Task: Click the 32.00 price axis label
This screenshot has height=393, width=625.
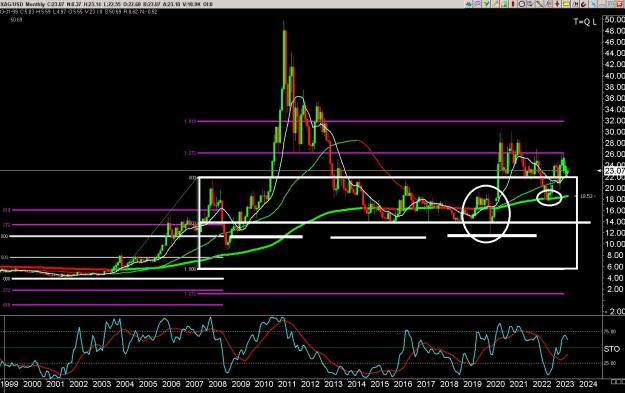Action: [x=615, y=120]
